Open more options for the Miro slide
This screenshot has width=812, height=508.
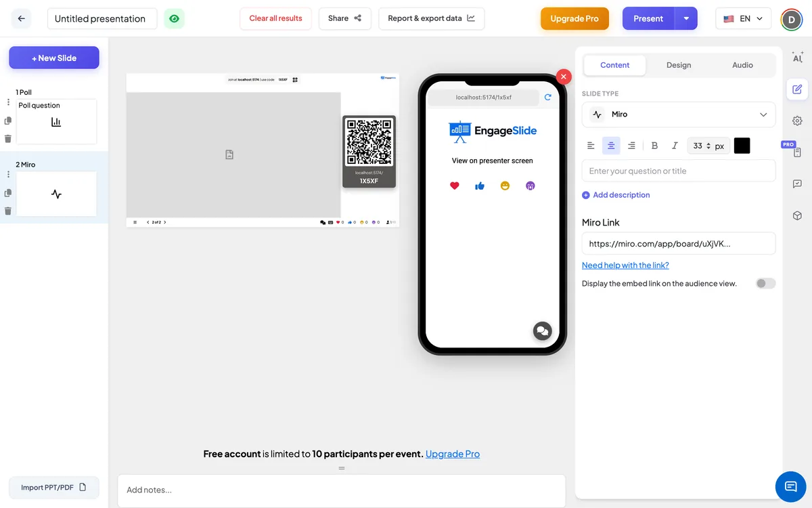(x=8, y=175)
